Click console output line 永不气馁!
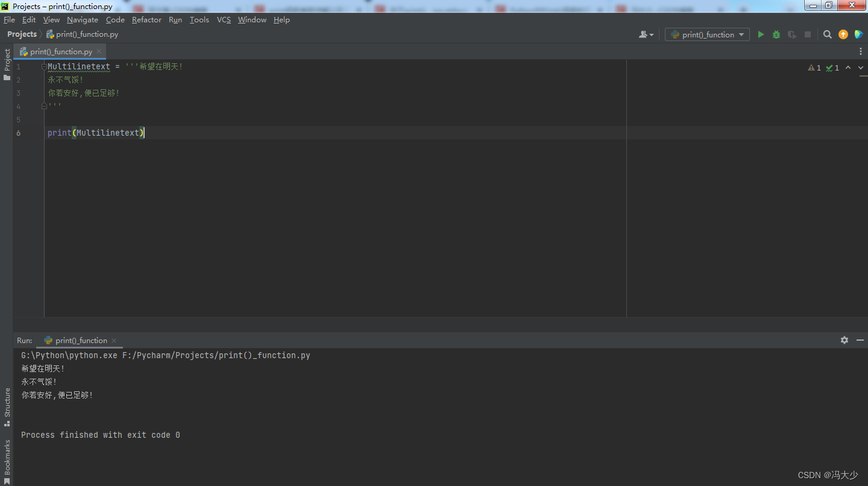868x486 pixels. 39,382
